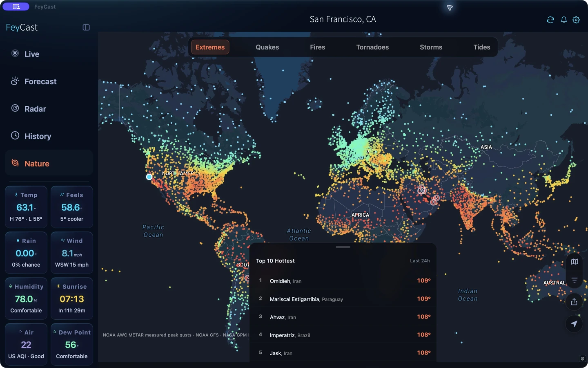Click the map cluster marker labeled 5

(x=437, y=198)
